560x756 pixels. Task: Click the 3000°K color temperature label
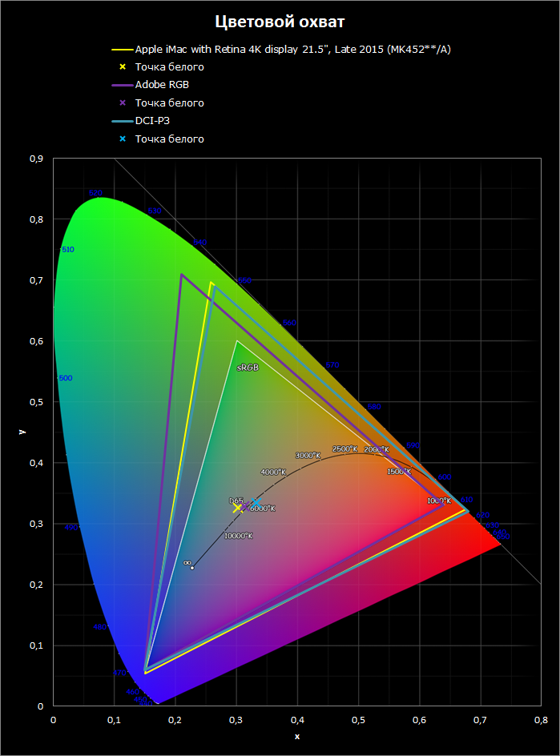tap(308, 455)
